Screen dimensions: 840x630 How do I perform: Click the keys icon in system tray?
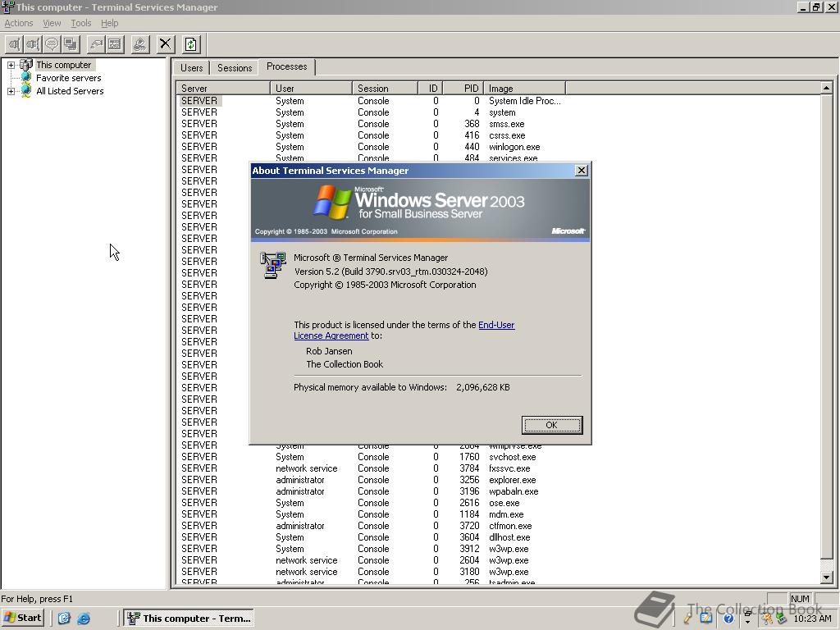pyautogui.click(x=768, y=619)
